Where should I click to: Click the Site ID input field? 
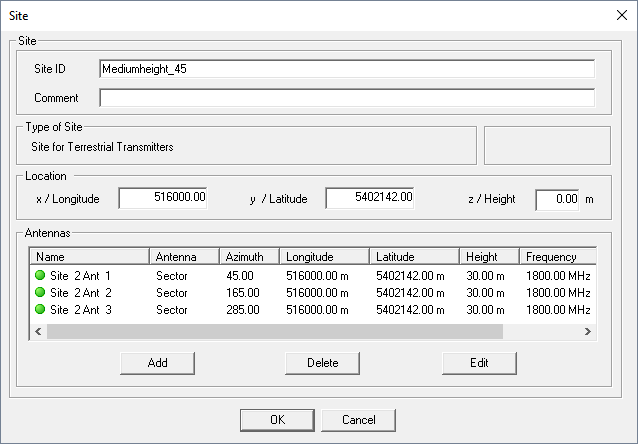pyautogui.click(x=346, y=69)
